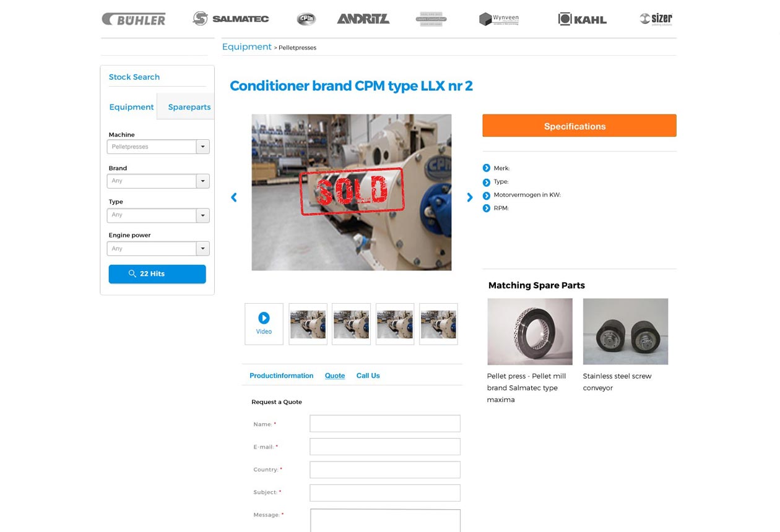
Task: Select the first gallery thumbnail after Video
Action: point(308,324)
